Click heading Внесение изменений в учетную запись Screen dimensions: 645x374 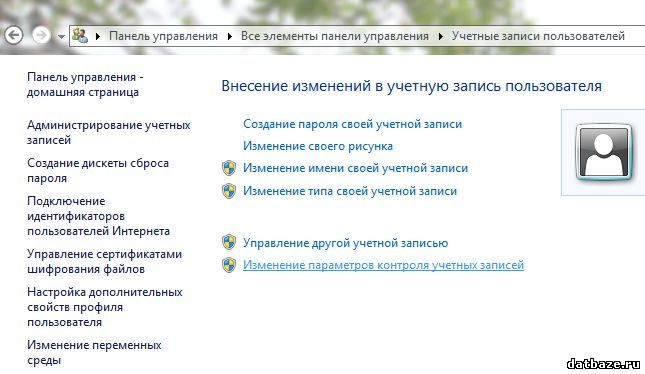coord(411,86)
